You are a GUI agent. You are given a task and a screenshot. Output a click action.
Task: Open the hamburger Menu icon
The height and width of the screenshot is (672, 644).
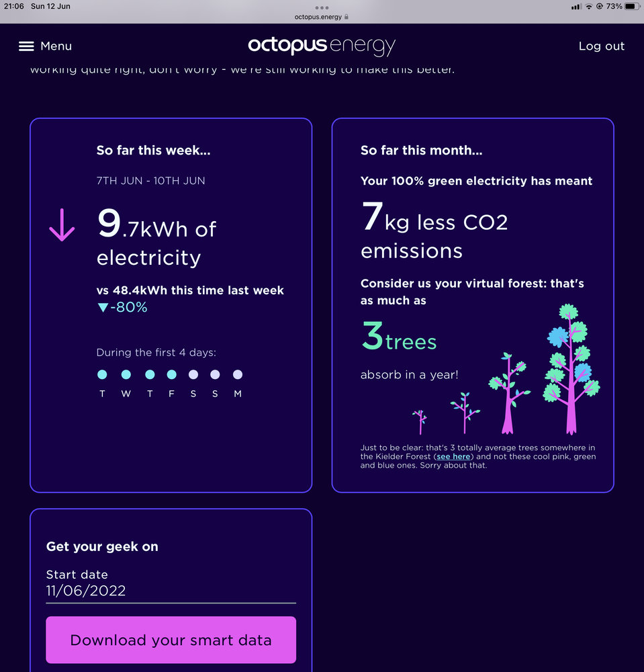coord(26,46)
